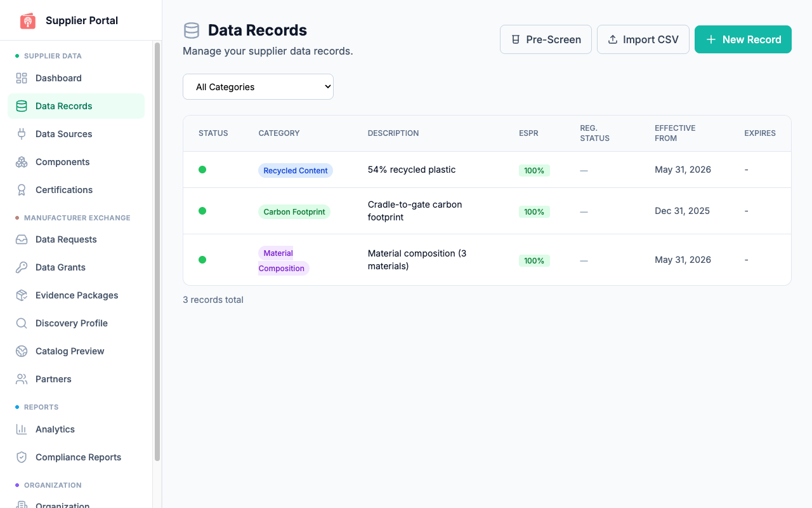Click the database icon beside Data Records heading
The height and width of the screenshot is (508, 812).
click(192, 30)
